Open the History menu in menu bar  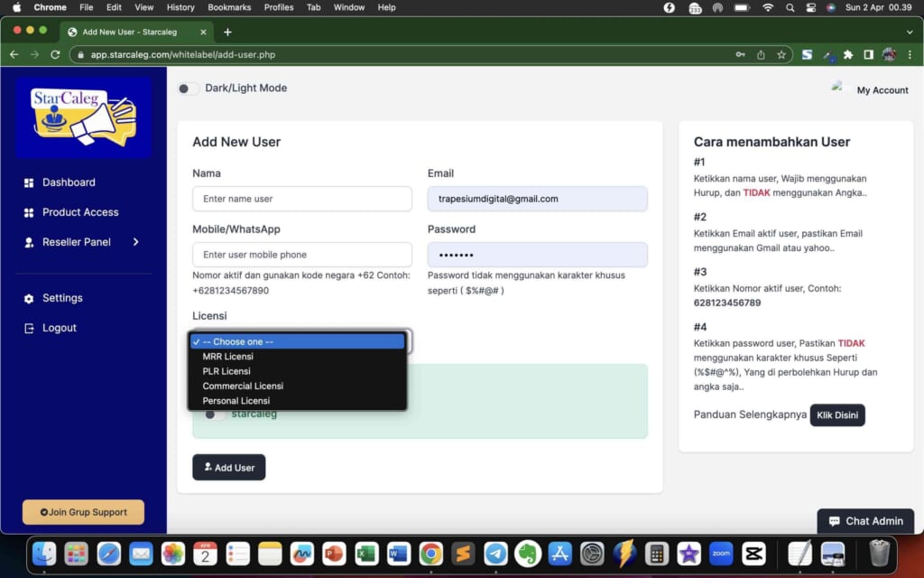click(180, 7)
